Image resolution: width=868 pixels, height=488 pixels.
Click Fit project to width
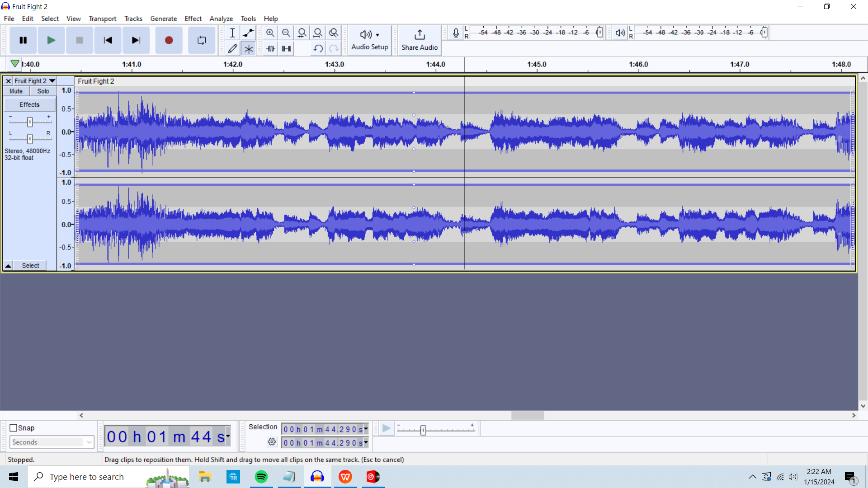[318, 33]
